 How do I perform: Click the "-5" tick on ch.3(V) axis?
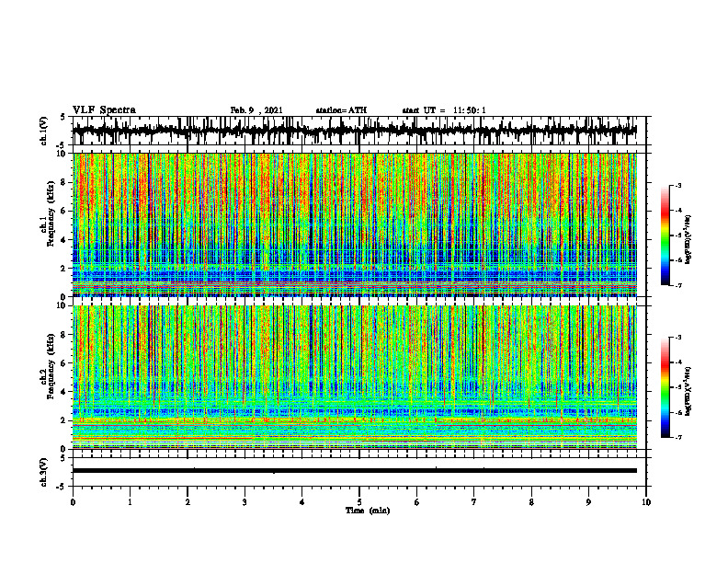click(61, 487)
